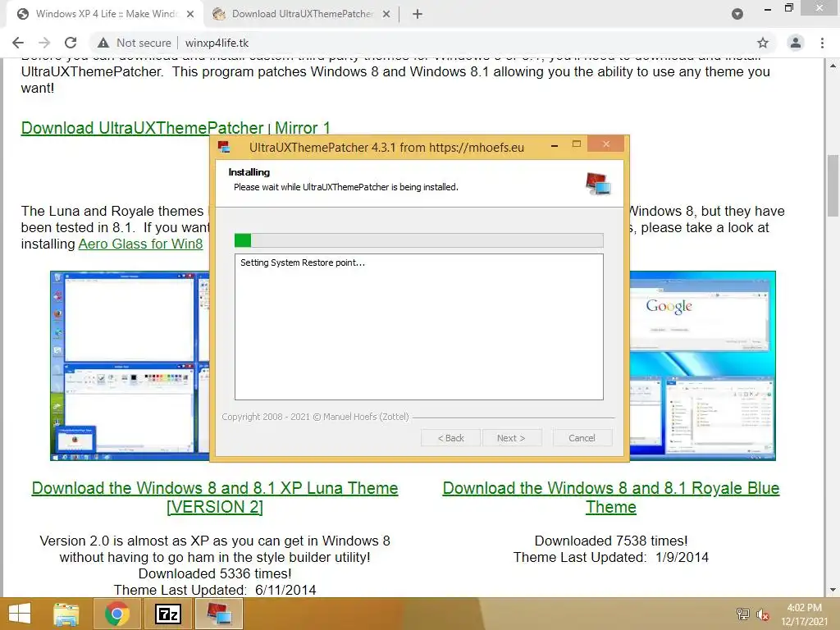The height and width of the screenshot is (630, 840).
Task: Click the vertical scrollbar thumb
Action: point(833,185)
